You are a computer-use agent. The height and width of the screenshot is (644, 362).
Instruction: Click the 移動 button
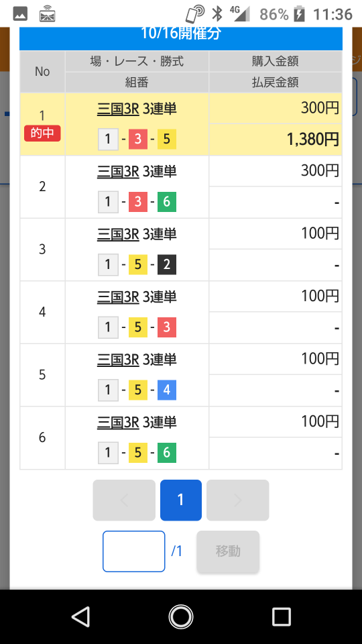[x=228, y=551]
